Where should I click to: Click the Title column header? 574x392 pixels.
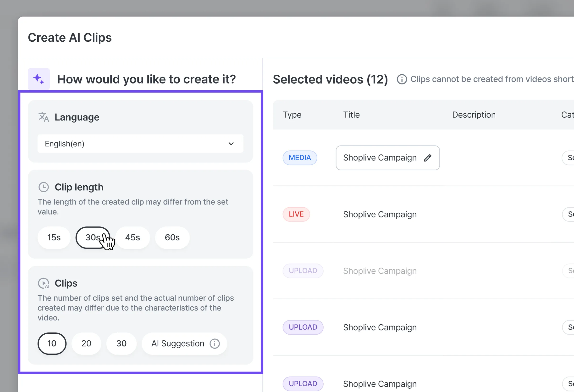click(352, 115)
